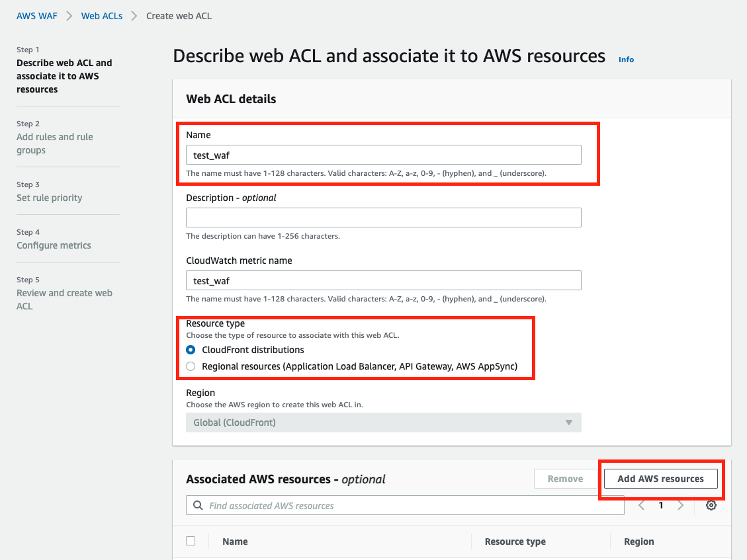Jump to Step 4 Configure metrics

coord(54,245)
